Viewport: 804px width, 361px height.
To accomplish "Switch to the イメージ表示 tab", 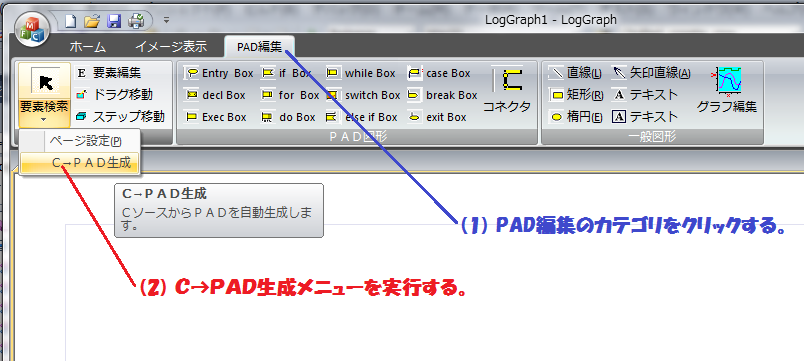I will pyautogui.click(x=171, y=47).
